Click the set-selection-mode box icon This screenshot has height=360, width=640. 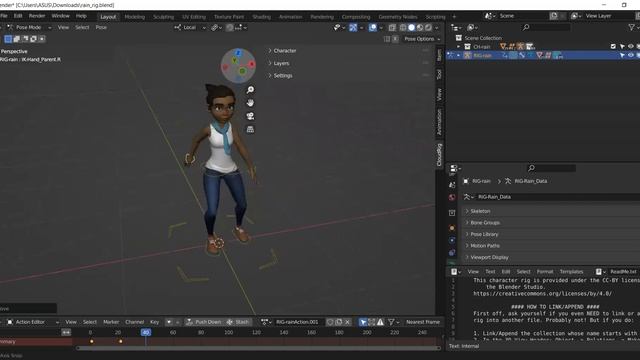point(8,39)
